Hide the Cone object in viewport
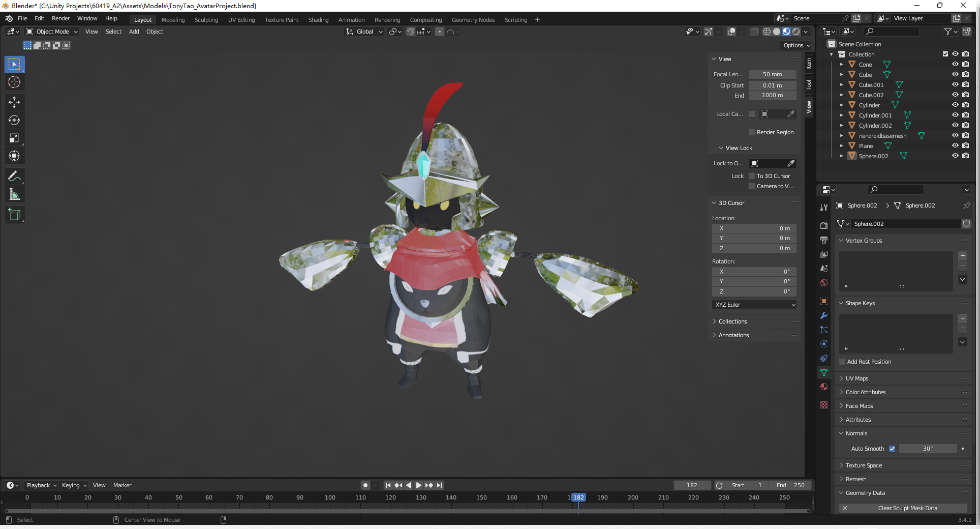The image size is (980, 529). point(955,65)
